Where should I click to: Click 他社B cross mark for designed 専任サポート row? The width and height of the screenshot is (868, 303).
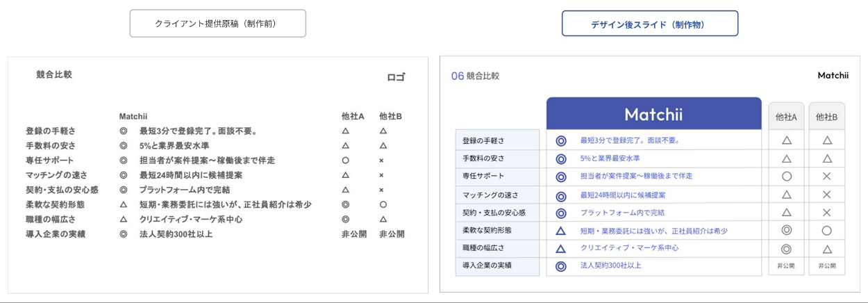(826, 177)
